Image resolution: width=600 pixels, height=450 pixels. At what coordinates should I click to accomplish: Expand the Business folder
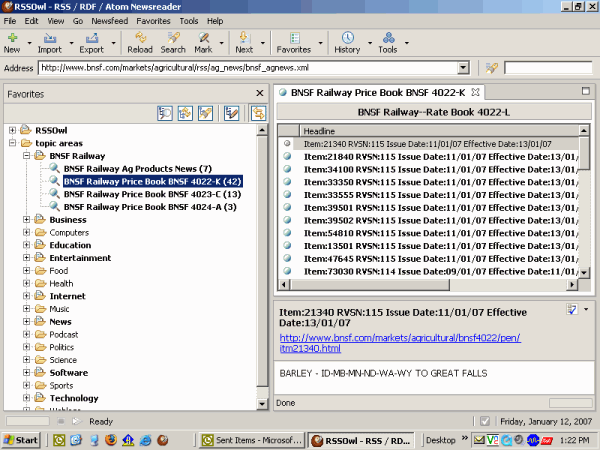tap(26, 220)
